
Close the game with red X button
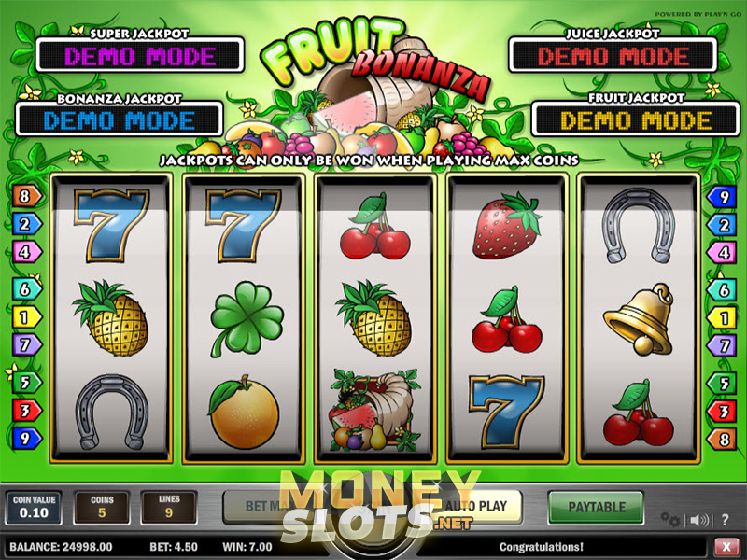pyautogui.click(x=726, y=546)
